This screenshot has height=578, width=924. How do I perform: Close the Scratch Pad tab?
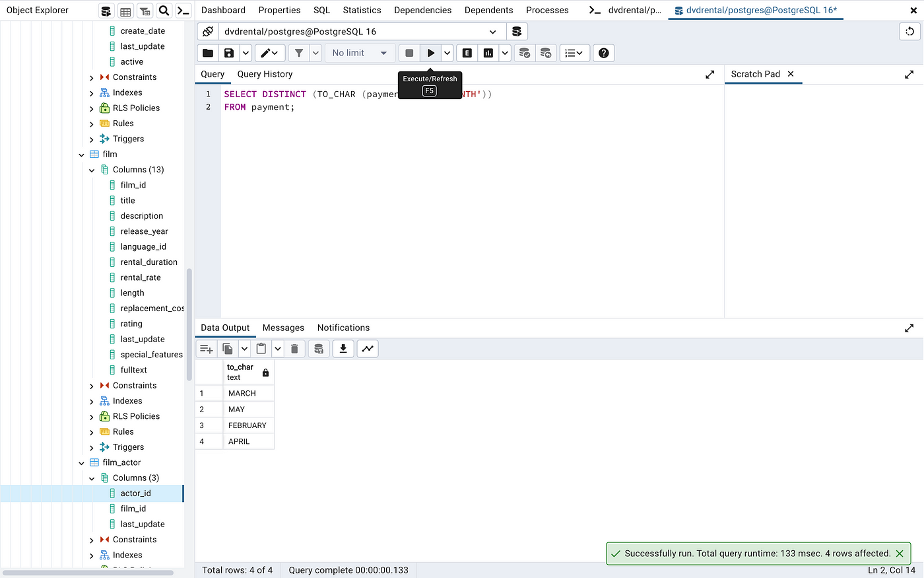tap(791, 74)
